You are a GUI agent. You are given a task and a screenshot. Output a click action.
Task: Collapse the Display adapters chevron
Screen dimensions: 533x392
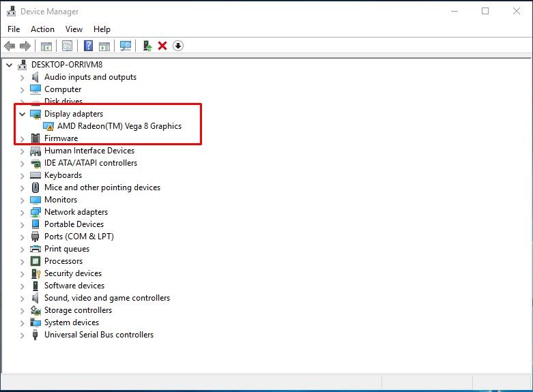(x=22, y=114)
